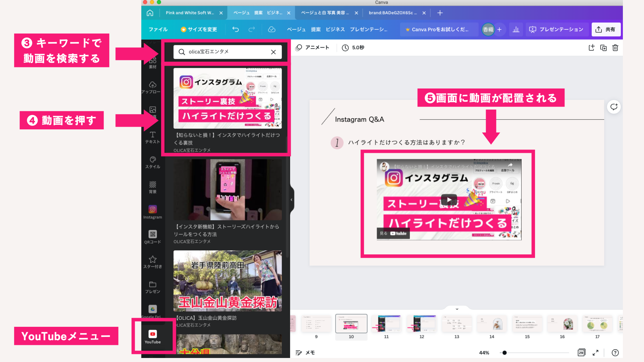Select page thumbnail 13 at the bottom
Screen dimensions: 644x362
(x=457, y=324)
